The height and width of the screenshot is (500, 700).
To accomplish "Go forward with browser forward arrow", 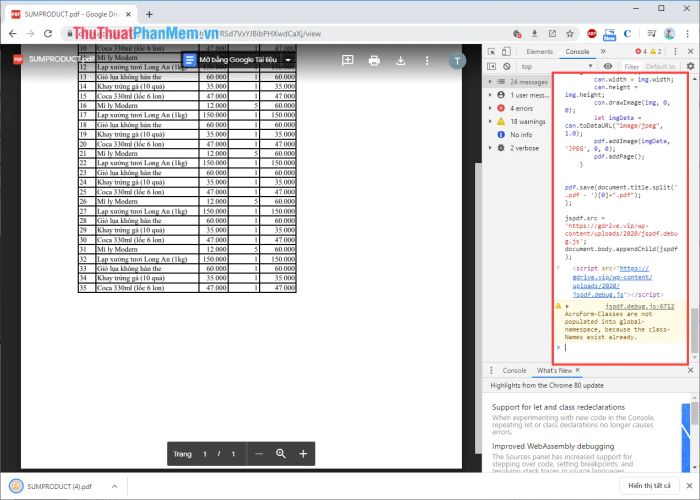I will point(30,33).
